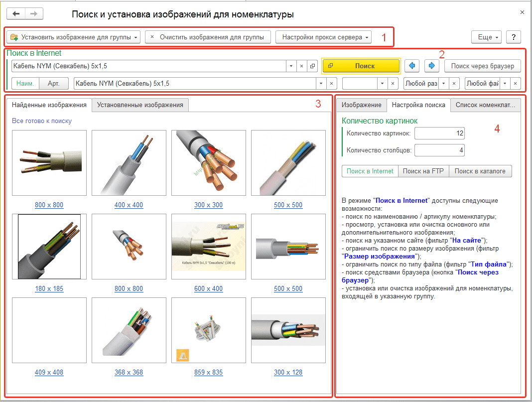Open the 'Изображение' tab
Screen dimensions: 532x402
coord(361,105)
